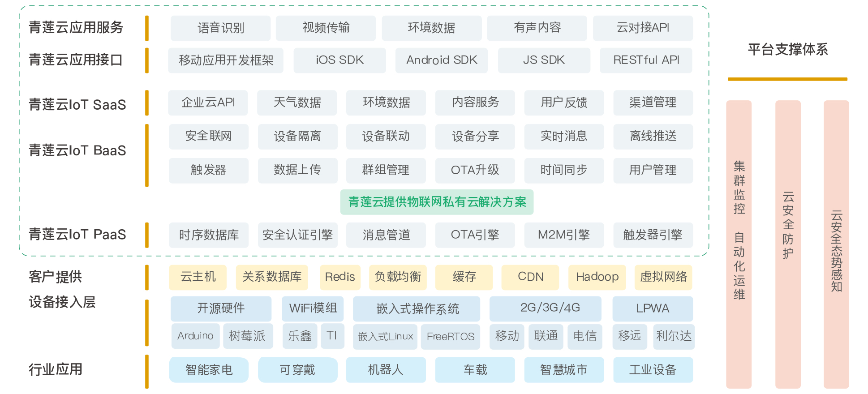Select the 智能家电 industry box
Image resolution: width=868 pixels, height=394 pixels.
(209, 370)
